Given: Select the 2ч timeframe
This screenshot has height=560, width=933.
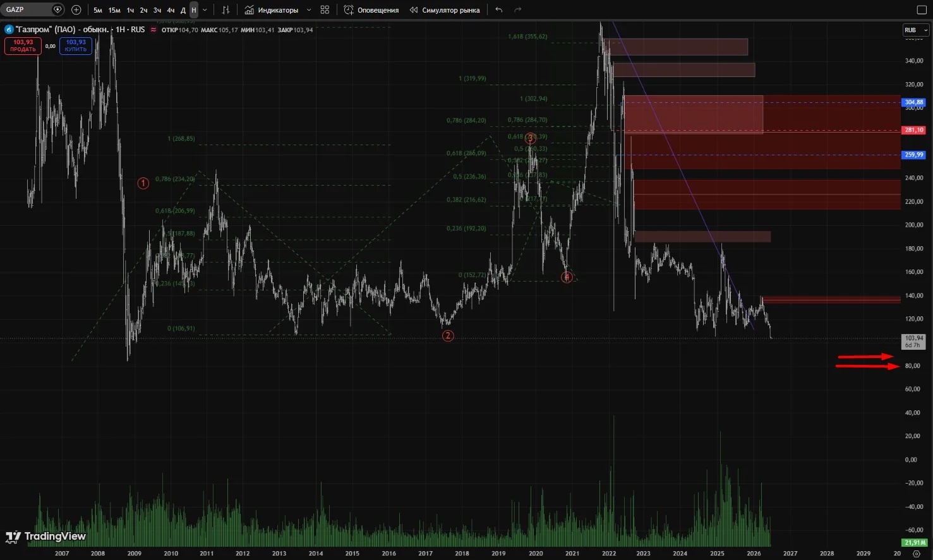Looking at the screenshot, I should tap(144, 10).
